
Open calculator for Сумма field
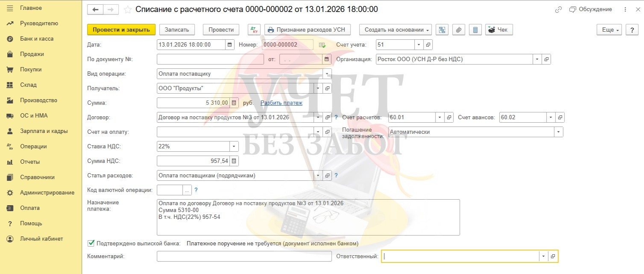[234, 103]
